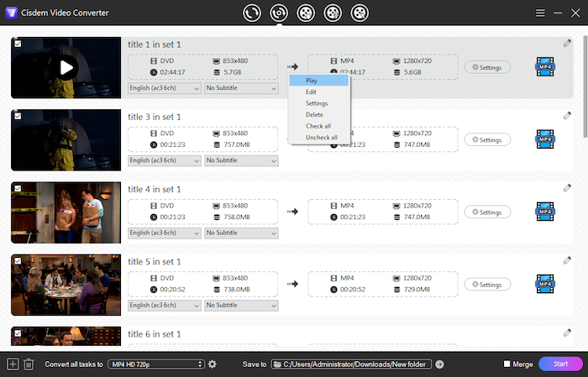Viewport: 588px width, 377px height.
Task: Click the add files plus icon
Action: (13, 364)
